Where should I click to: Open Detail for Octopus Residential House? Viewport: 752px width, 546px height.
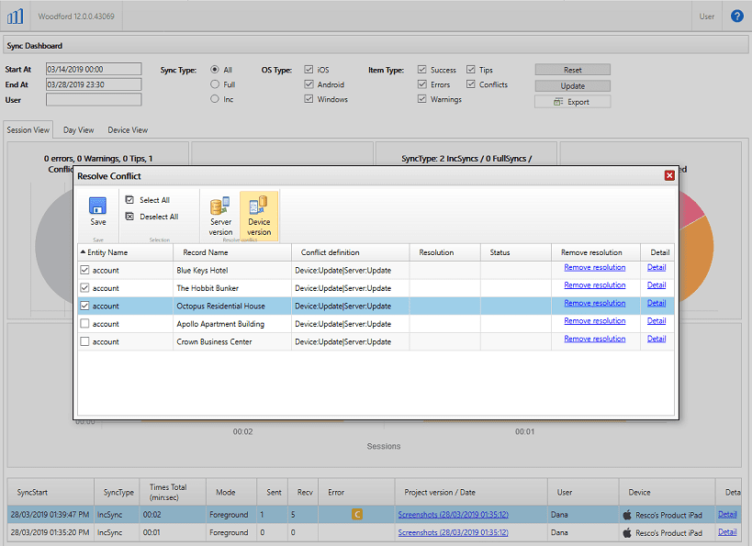pos(657,303)
